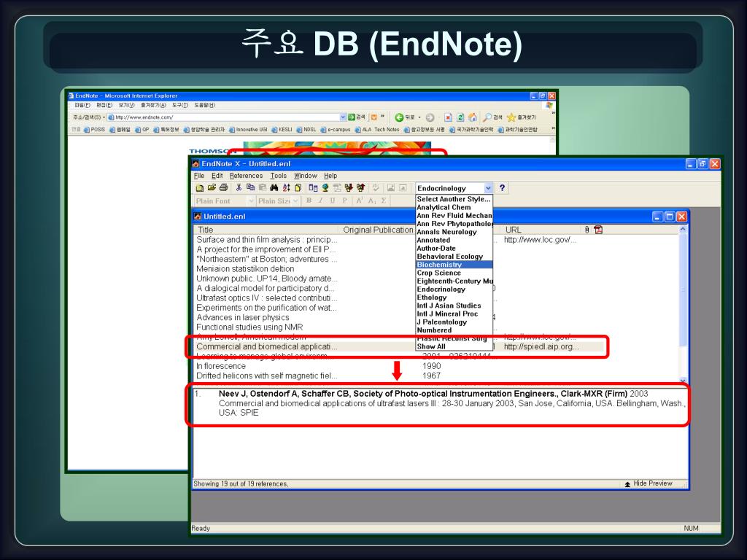The image size is (747, 560).
Task: Open the Window menu in EndNote
Action: pyautogui.click(x=306, y=176)
